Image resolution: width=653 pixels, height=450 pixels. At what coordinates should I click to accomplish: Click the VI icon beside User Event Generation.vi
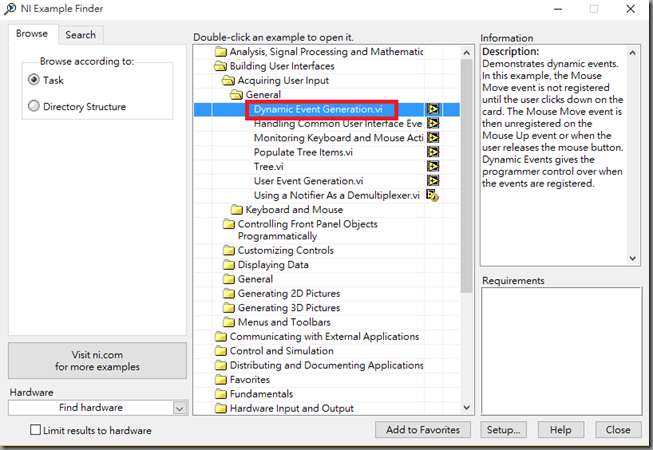[x=433, y=181]
